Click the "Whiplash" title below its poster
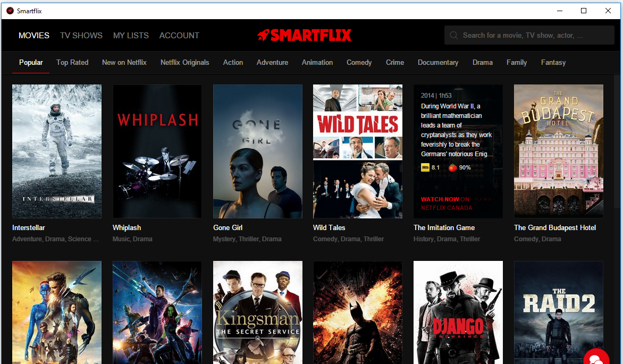623x364 pixels. 127,227
